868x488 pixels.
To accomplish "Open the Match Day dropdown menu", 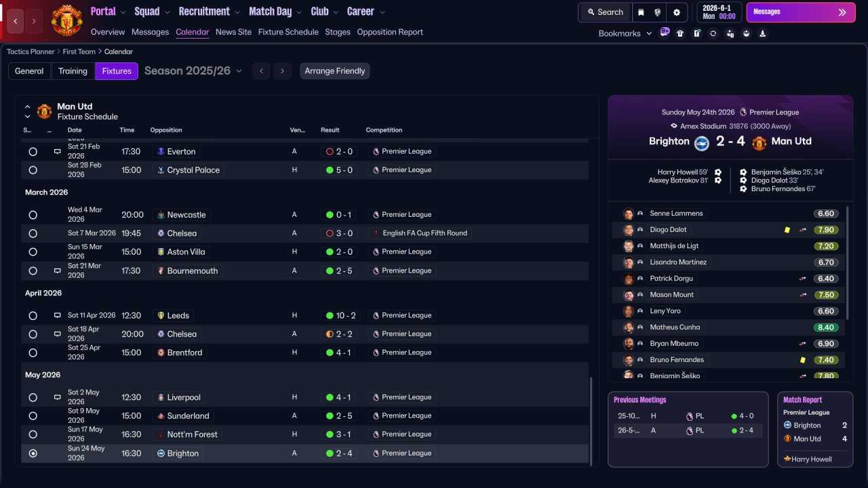I will point(276,12).
